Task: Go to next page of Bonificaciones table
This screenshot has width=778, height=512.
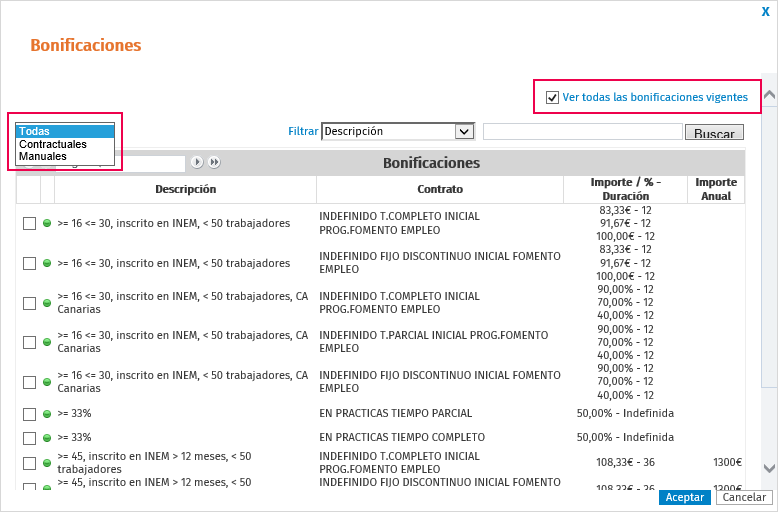Action: [x=197, y=162]
